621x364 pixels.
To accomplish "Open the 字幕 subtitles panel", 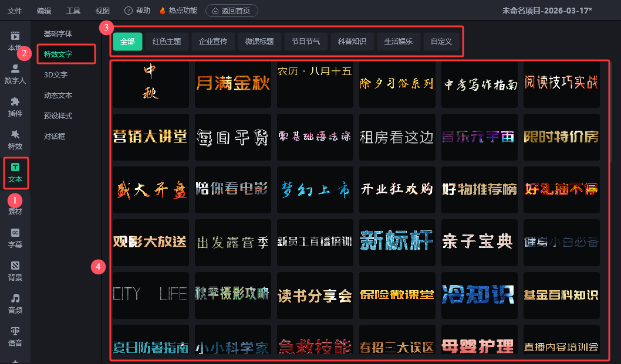I will tap(15, 237).
